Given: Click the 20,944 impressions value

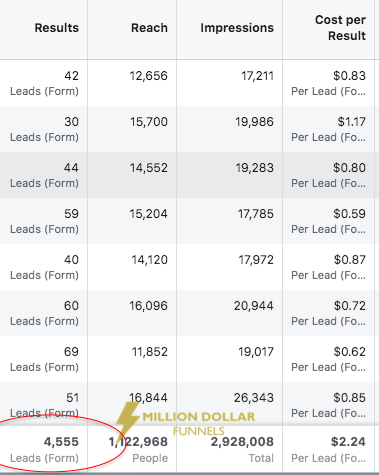Looking at the screenshot, I should pyautogui.click(x=253, y=306).
